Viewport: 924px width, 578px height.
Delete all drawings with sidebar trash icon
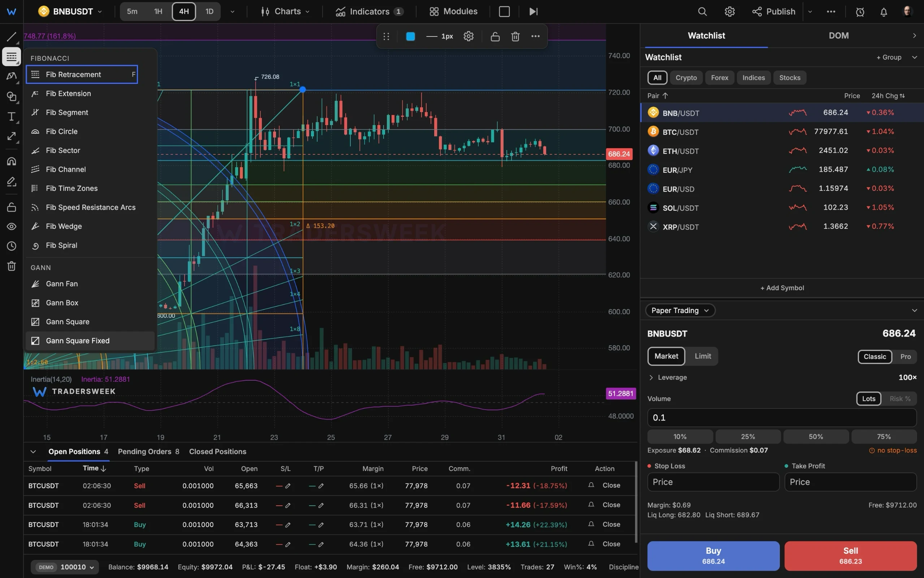pos(12,266)
